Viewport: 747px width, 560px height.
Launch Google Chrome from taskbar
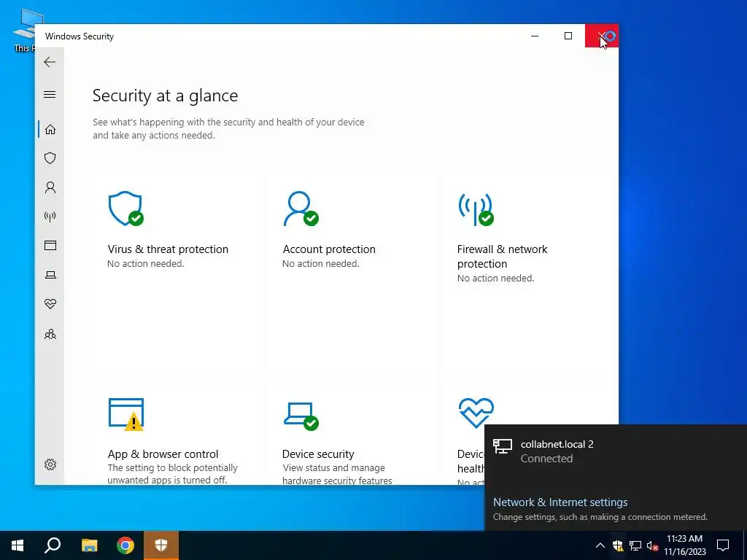coord(125,545)
